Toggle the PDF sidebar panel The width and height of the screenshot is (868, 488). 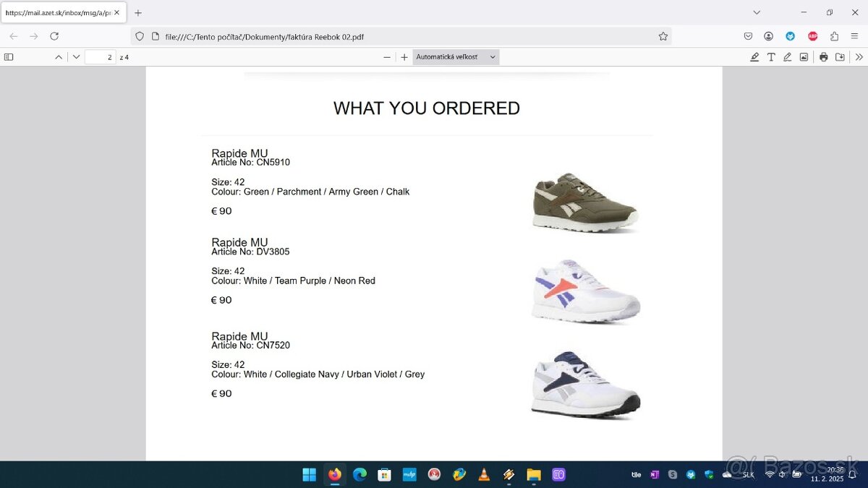[9, 57]
